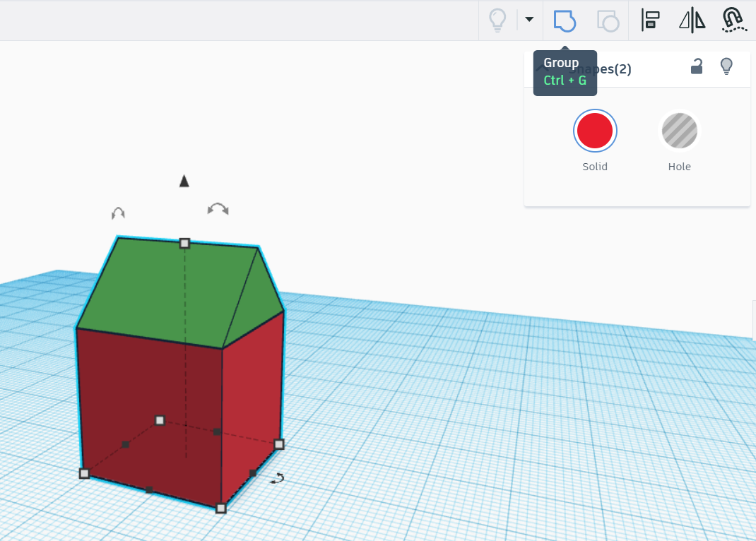Click the rotation arrow above the roof's left
The height and width of the screenshot is (541, 756).
coord(118,213)
